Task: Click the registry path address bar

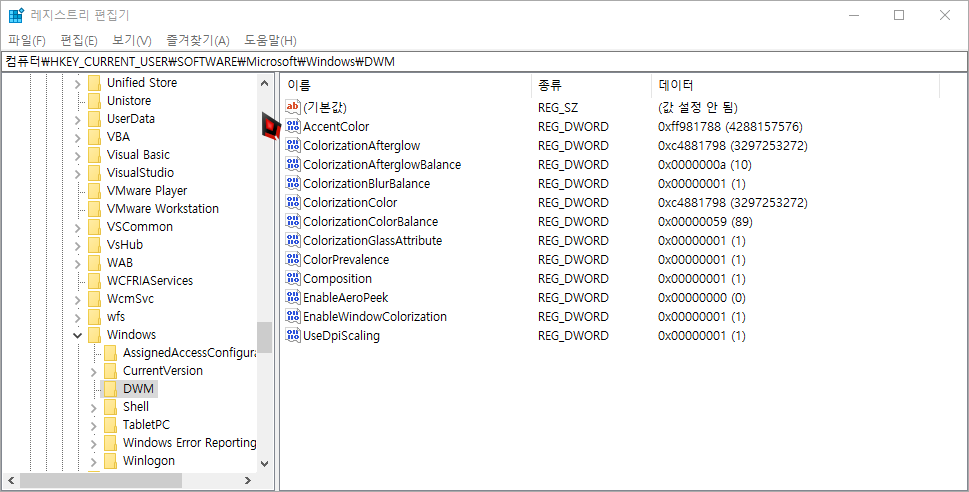Action: pyautogui.click(x=484, y=61)
